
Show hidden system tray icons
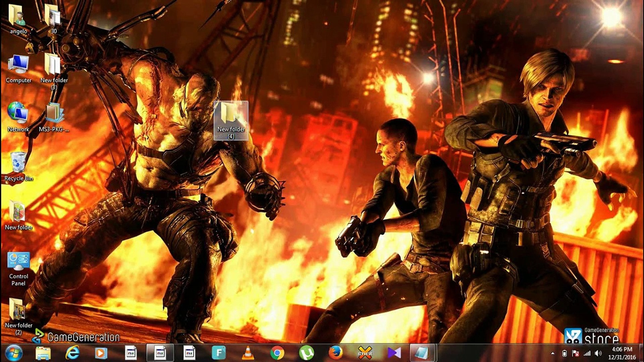pyautogui.click(x=552, y=353)
